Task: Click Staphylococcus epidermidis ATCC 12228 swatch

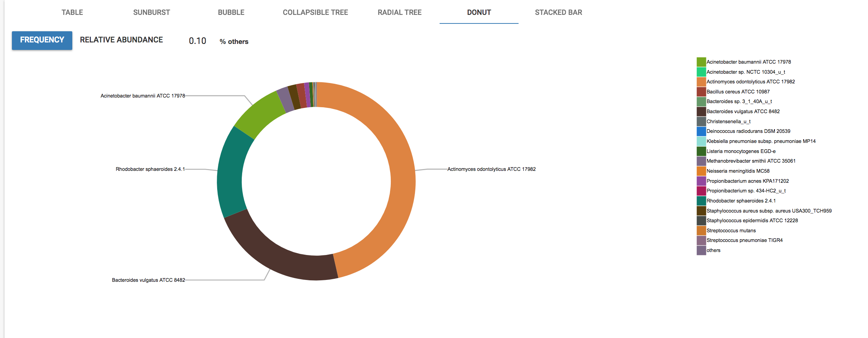Action: coord(701,220)
